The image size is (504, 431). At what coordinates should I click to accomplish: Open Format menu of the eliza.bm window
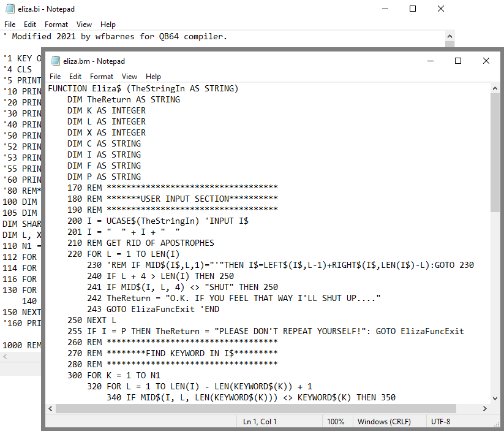(x=102, y=77)
